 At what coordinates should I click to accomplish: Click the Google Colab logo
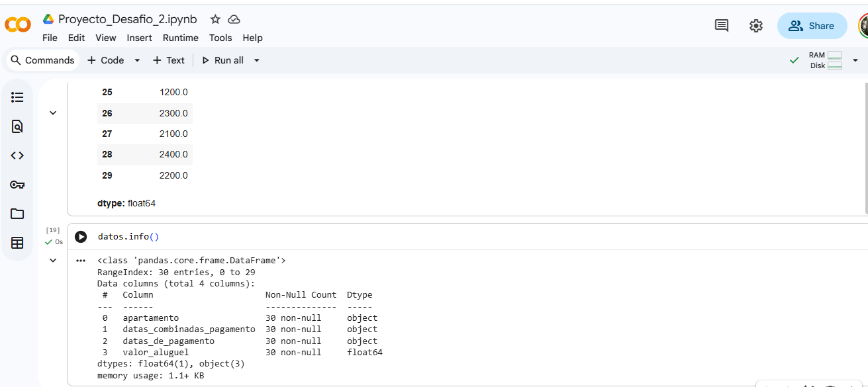18,25
